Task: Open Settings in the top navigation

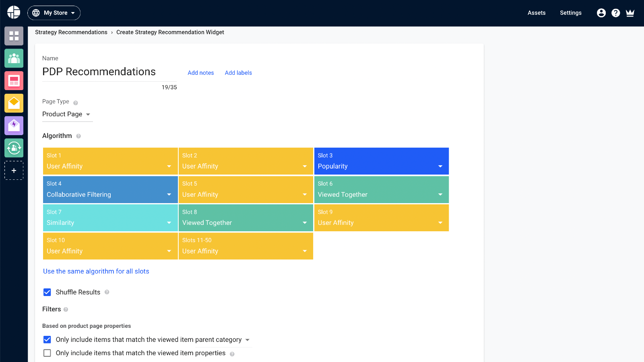Action: [570, 12]
